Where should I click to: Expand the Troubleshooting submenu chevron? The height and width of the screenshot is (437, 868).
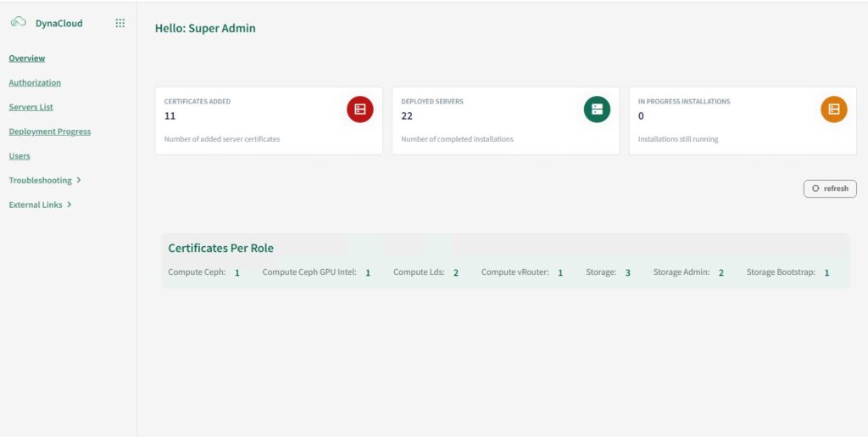[x=79, y=180]
